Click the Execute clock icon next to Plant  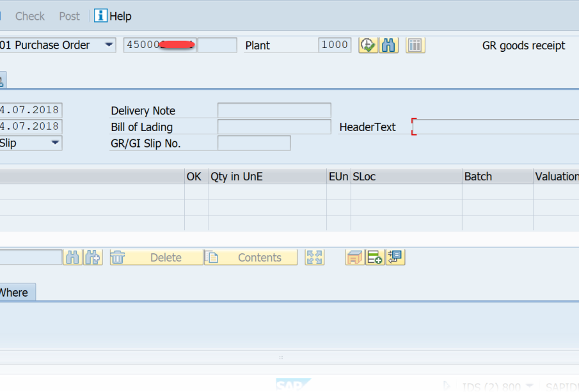tap(368, 45)
